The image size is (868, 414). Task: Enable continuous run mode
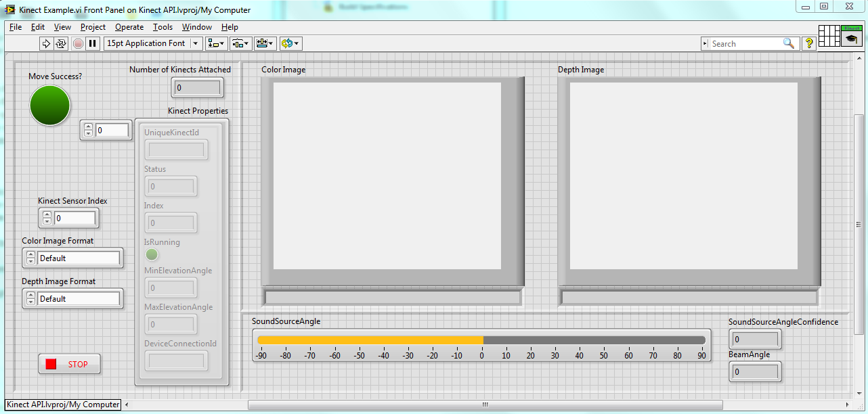pos(60,43)
